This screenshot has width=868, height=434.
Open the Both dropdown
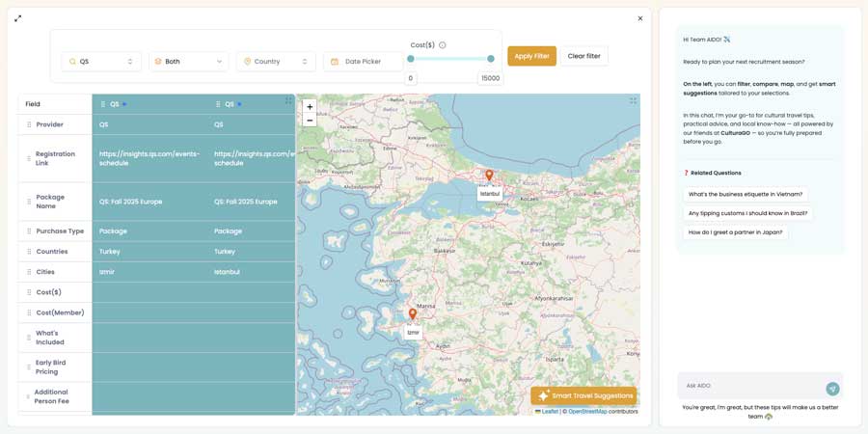click(x=188, y=62)
